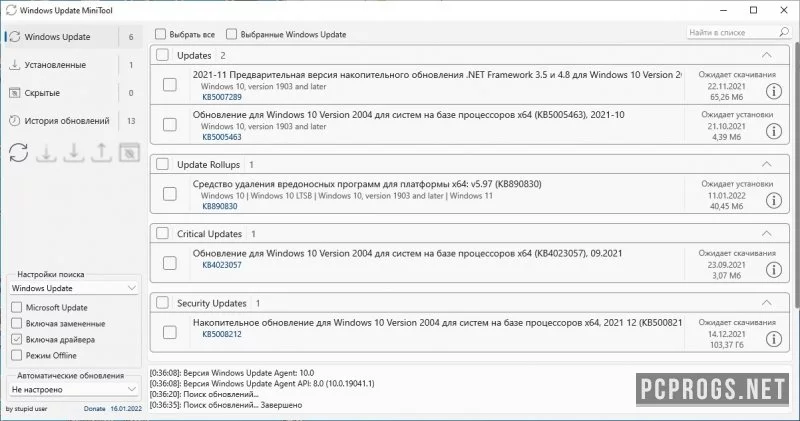The height and width of the screenshot is (421, 800).
Task: Click 'Версия Windows Update Agent: 10.0' log line
Action: tap(232, 373)
